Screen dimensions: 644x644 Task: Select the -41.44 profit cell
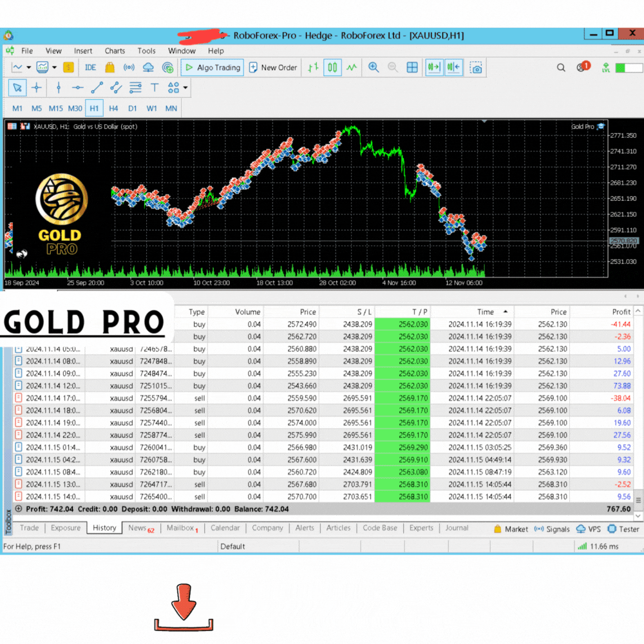pos(601,324)
